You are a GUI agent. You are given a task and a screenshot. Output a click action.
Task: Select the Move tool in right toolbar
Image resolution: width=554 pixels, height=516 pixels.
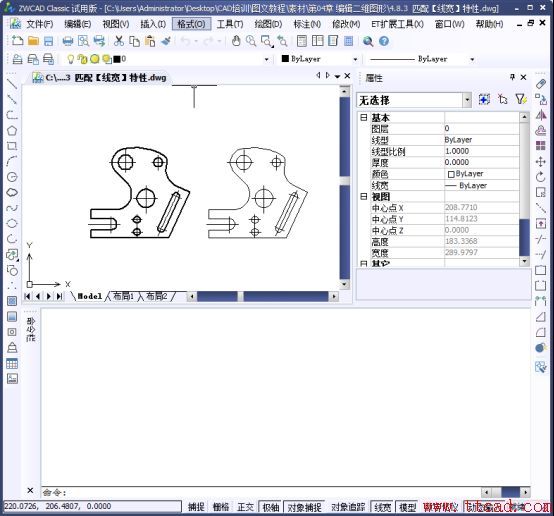pyautogui.click(x=541, y=162)
